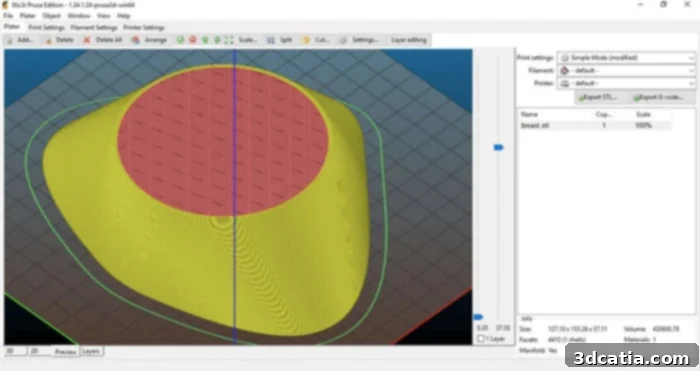The height and width of the screenshot is (371, 700).
Task: Click the Add button icon in toolbar
Action: (x=10, y=40)
